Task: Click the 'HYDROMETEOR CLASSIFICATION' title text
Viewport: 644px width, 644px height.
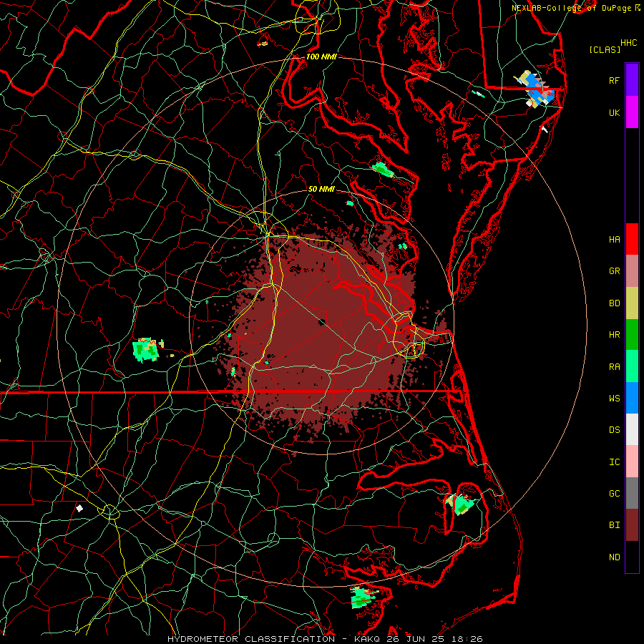Action: click(x=251, y=639)
